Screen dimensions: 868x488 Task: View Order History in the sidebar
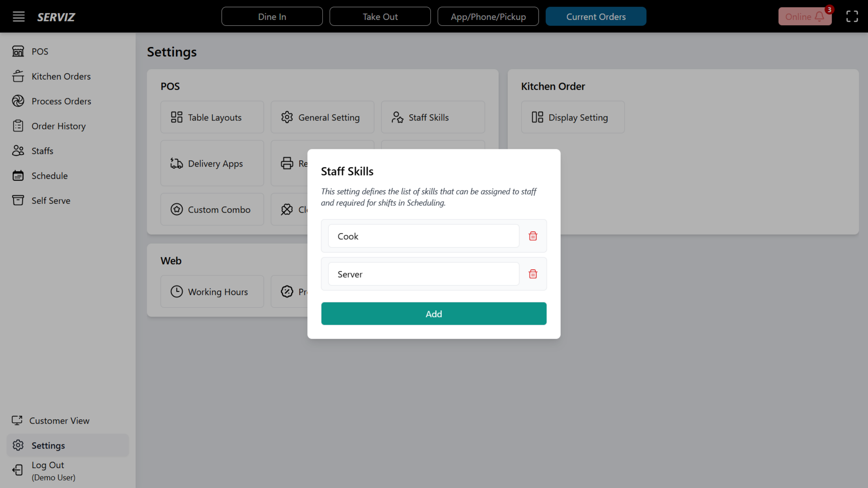point(59,126)
